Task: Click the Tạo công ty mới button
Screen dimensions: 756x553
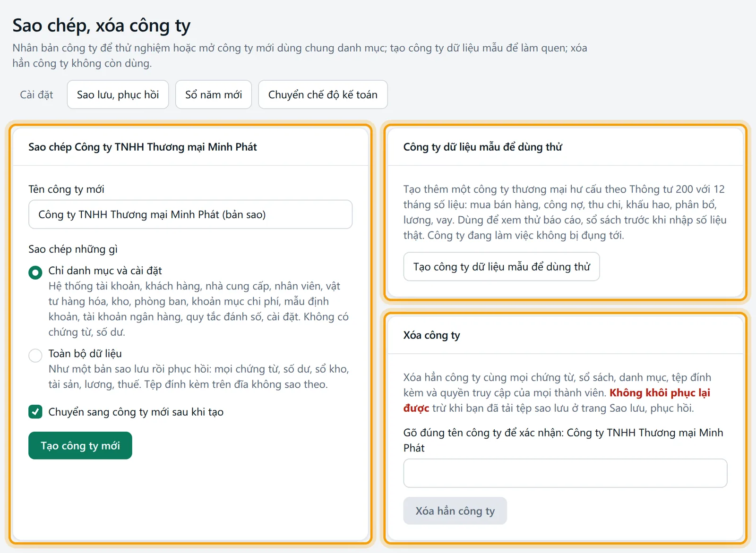Action: coord(80,445)
